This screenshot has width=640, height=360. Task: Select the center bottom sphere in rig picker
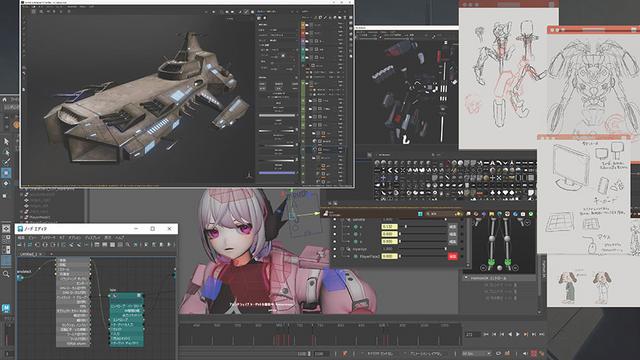500,268
